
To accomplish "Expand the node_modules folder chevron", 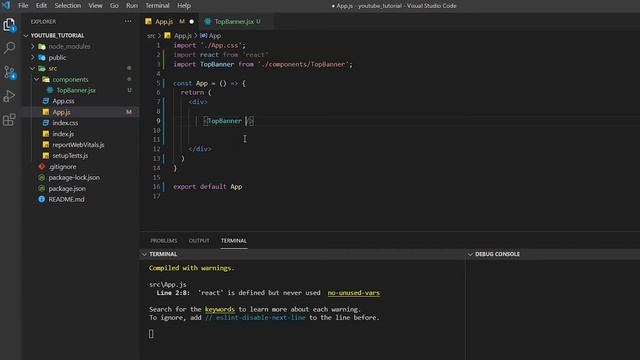I will (33, 47).
